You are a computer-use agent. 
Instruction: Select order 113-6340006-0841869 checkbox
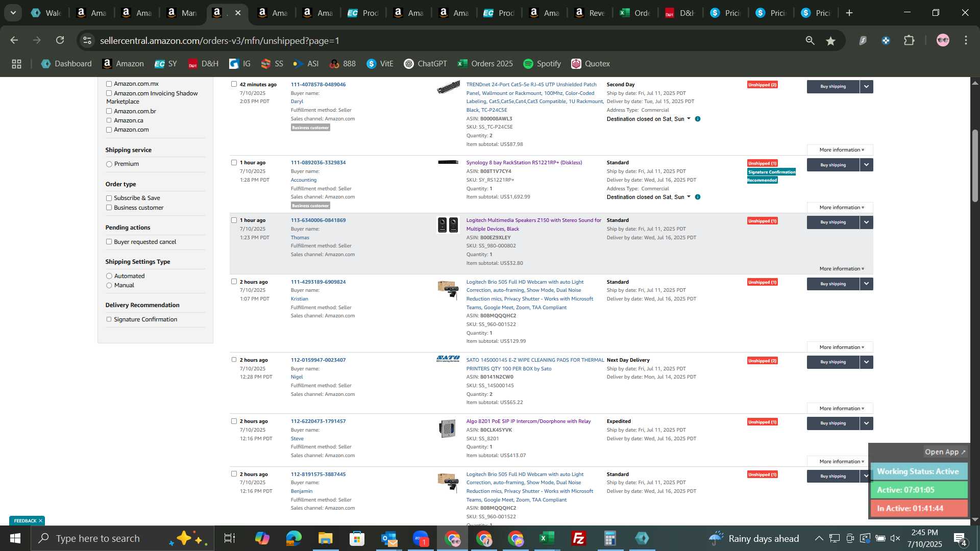pyautogui.click(x=234, y=220)
